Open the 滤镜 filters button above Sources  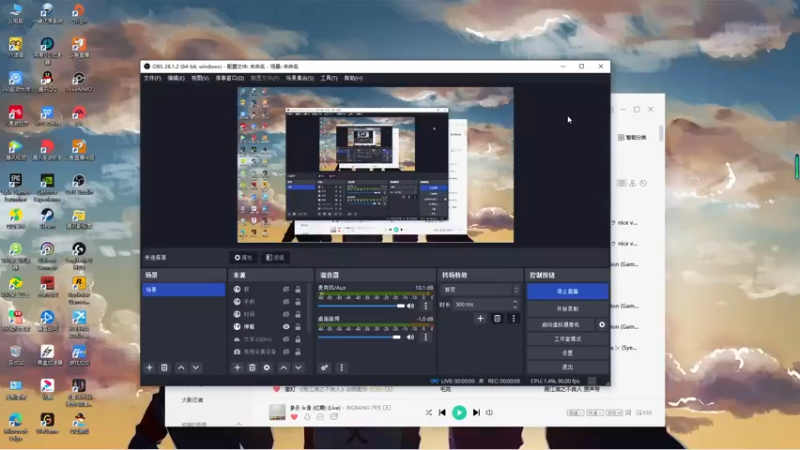coord(276,258)
